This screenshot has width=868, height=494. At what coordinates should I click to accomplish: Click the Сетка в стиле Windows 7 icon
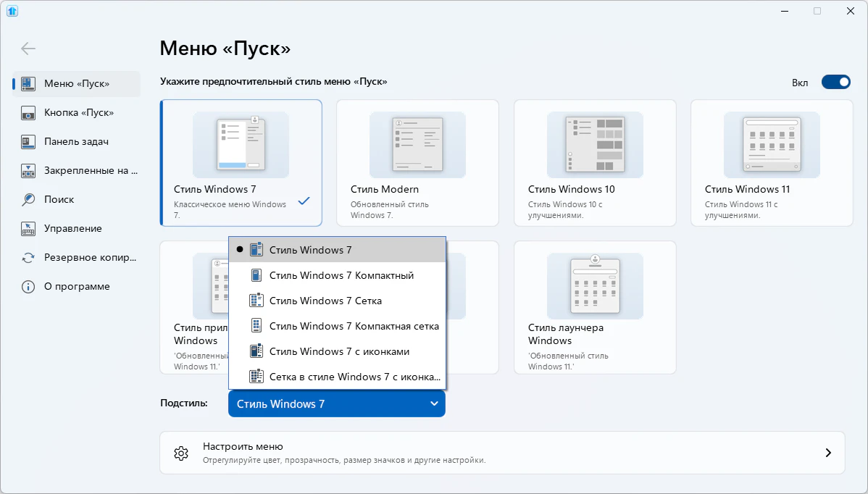click(x=256, y=377)
